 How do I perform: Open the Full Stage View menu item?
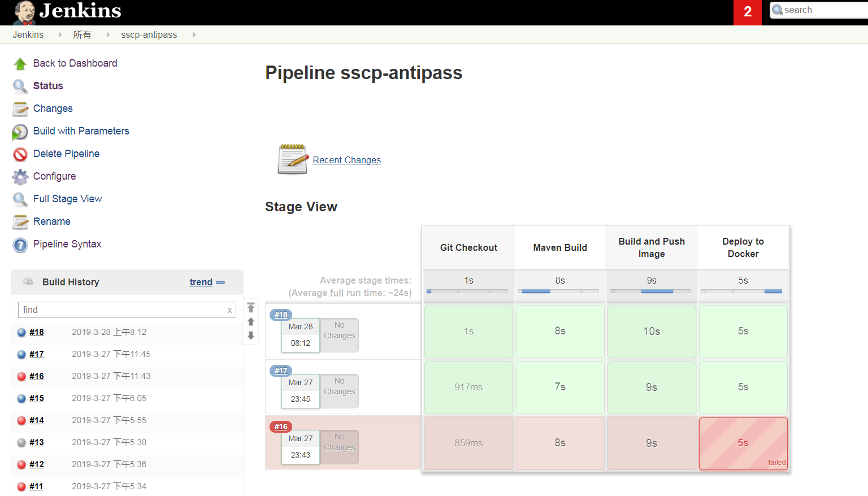pos(67,199)
